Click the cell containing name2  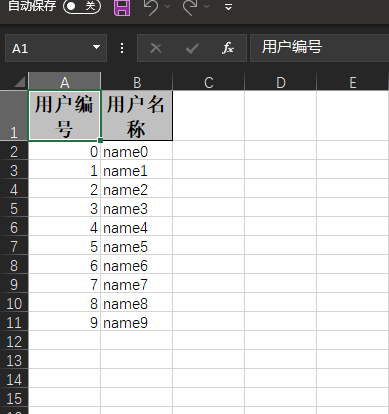click(136, 188)
